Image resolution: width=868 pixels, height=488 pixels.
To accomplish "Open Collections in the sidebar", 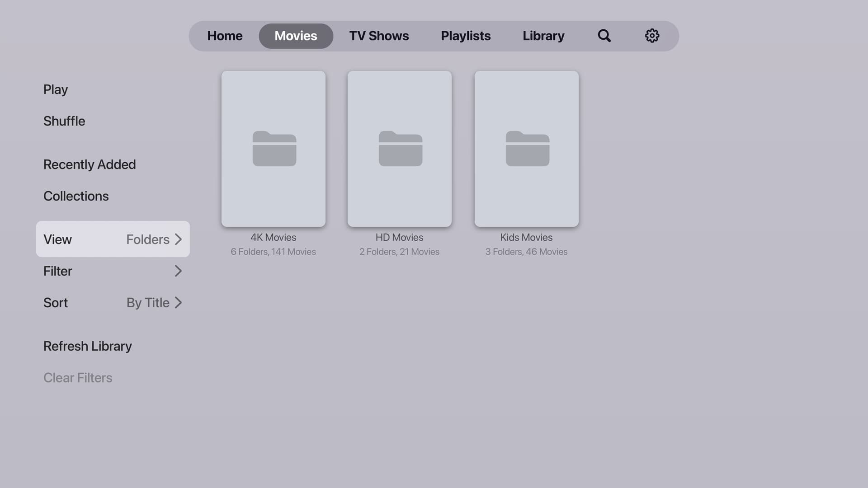I will tap(76, 196).
